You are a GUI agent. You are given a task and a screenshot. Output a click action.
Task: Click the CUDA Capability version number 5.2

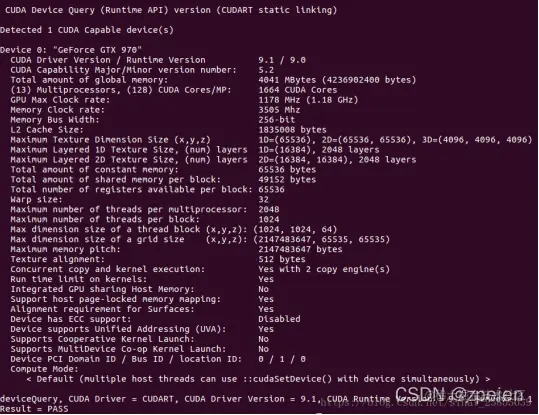coord(266,70)
